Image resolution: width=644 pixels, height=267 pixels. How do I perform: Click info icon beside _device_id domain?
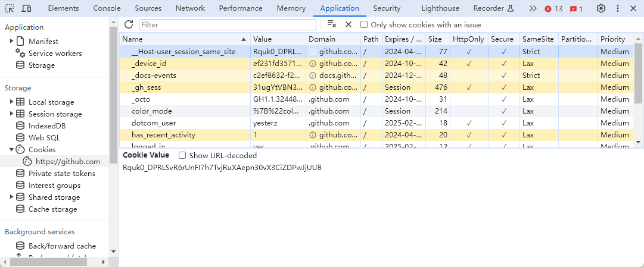click(313, 64)
